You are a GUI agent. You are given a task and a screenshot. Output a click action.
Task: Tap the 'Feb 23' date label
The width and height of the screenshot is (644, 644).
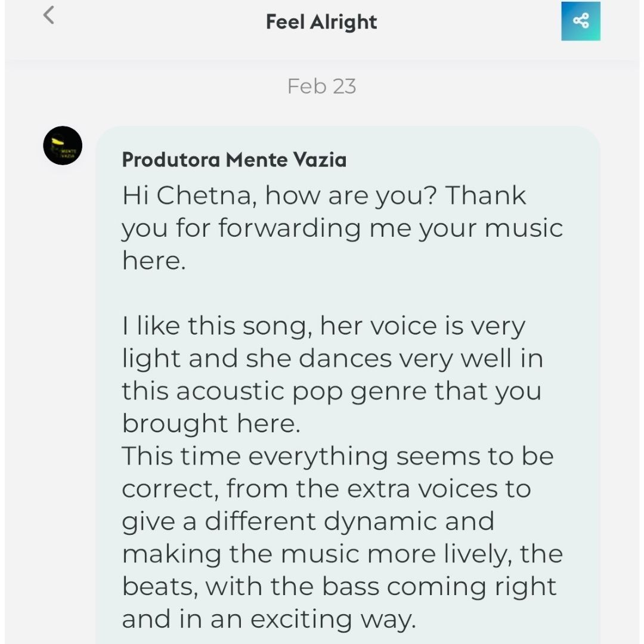321,86
